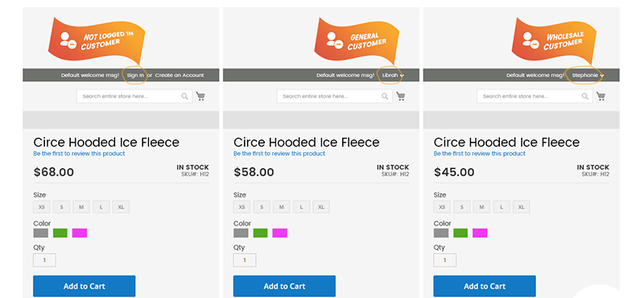Expand the Librah account dropdown

393,75
